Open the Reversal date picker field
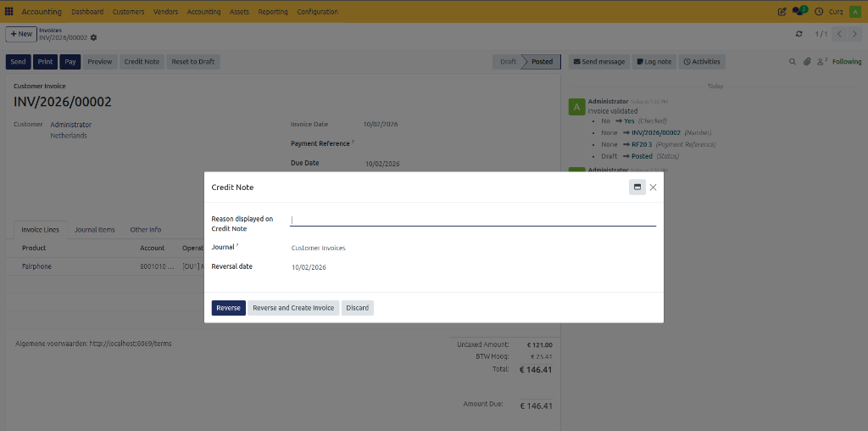 [473, 267]
